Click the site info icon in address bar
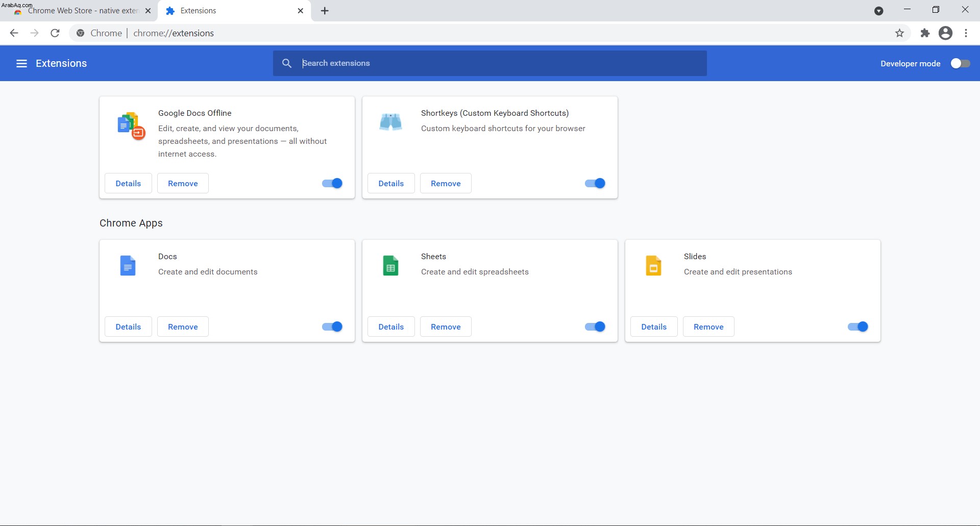Image resolution: width=980 pixels, height=526 pixels. (x=80, y=33)
